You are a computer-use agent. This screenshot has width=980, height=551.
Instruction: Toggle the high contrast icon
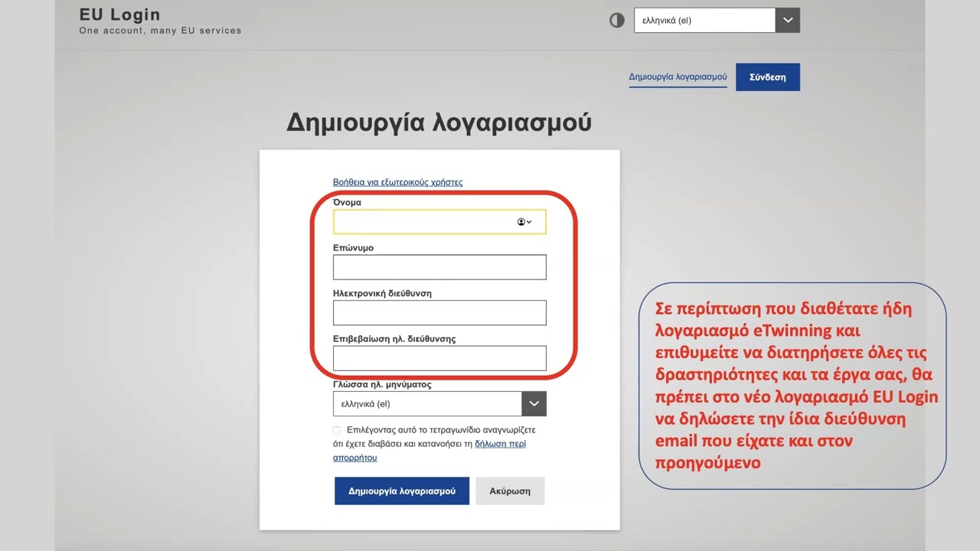pos(616,21)
